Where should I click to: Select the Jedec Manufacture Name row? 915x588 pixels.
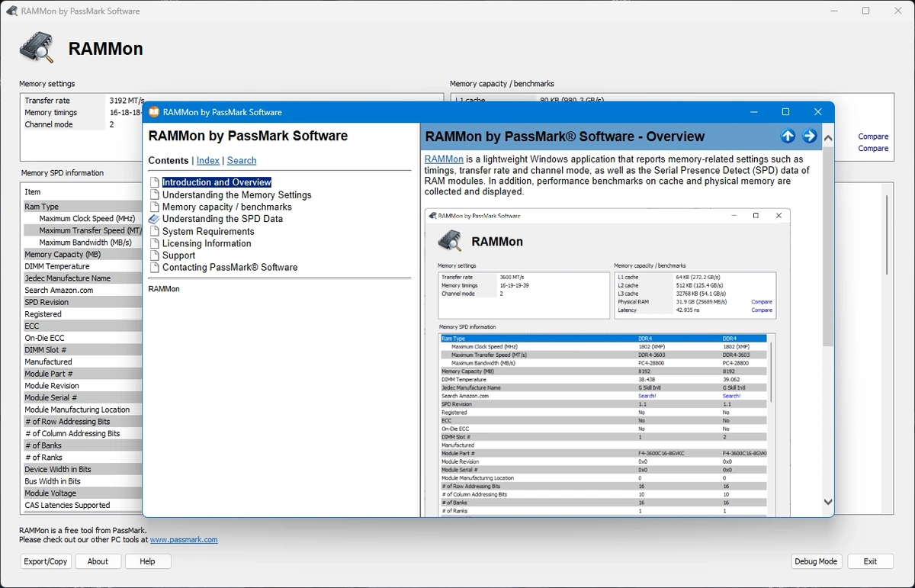tap(82, 278)
